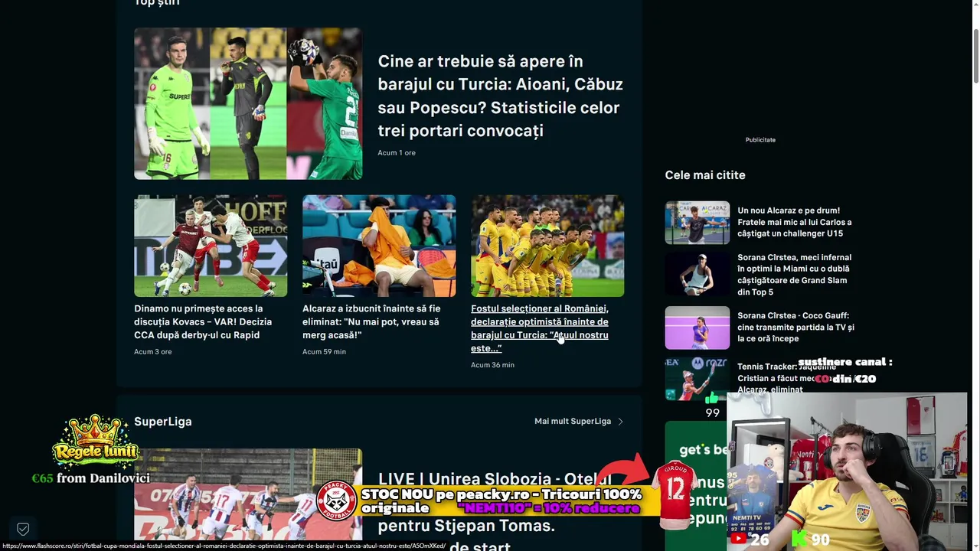This screenshot has height=551, width=980.
Task: Click the chevron beside Mai mult SuperLiga
Action: tap(620, 422)
